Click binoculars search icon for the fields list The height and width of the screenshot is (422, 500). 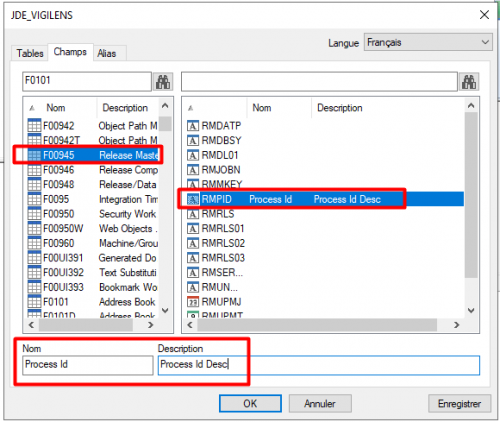(469, 82)
